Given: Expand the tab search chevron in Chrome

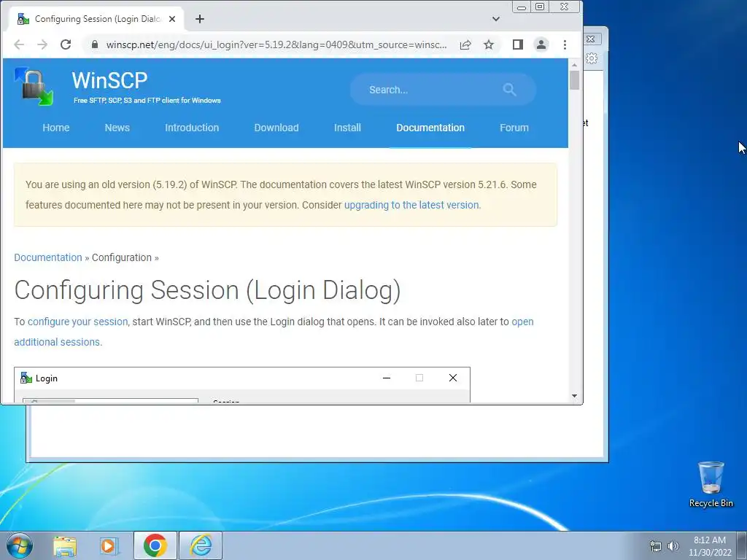Looking at the screenshot, I should pos(496,19).
